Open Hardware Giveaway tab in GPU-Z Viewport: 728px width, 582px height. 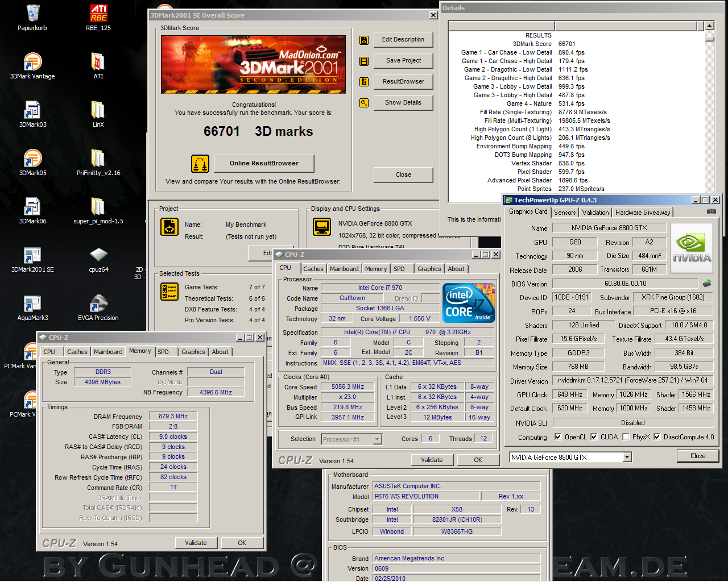pos(643,213)
